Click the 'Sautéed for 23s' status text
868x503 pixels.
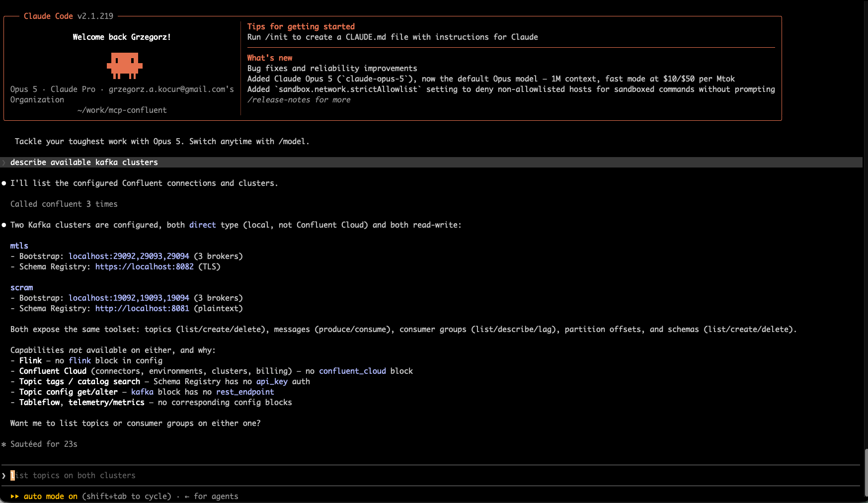[x=44, y=444]
